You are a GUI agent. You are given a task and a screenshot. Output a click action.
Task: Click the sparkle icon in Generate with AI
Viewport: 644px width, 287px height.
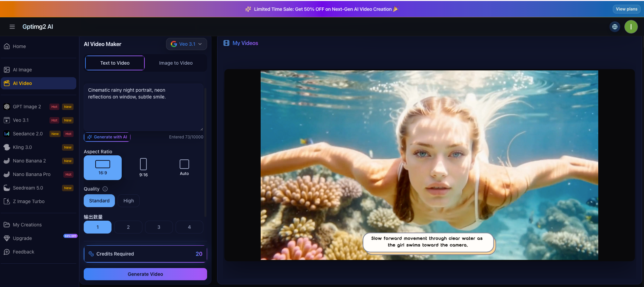[89, 137]
